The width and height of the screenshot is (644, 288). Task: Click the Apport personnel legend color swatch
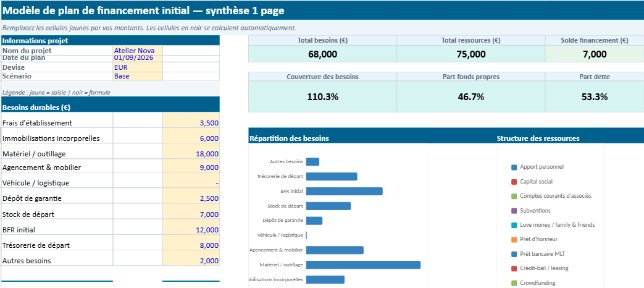(x=514, y=167)
